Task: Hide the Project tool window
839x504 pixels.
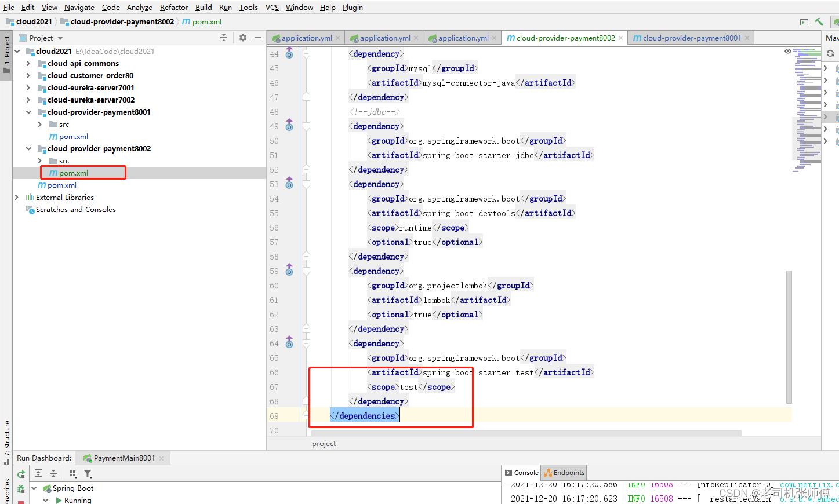Action: 258,38
